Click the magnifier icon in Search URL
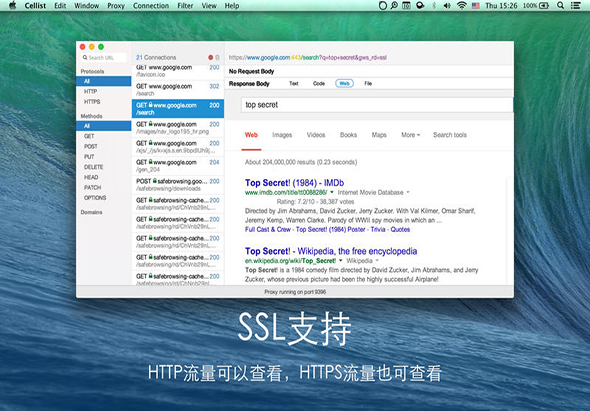Screen dimensions: 590x411 pos(85,58)
